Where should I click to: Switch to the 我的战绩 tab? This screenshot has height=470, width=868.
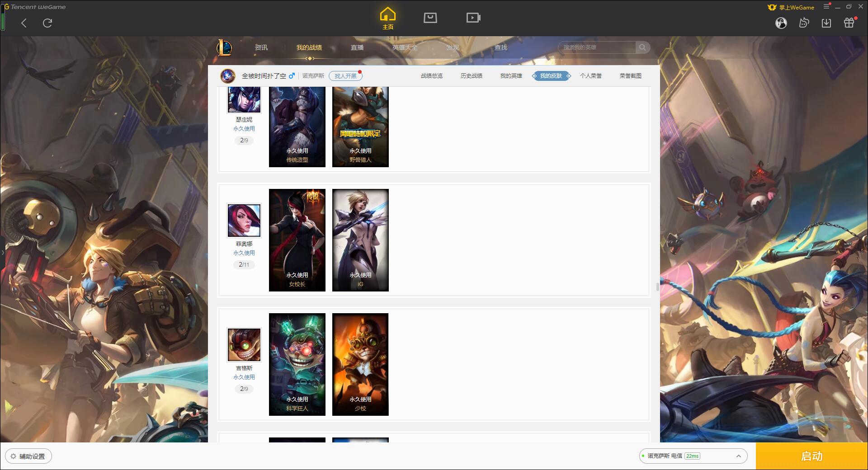coord(309,47)
